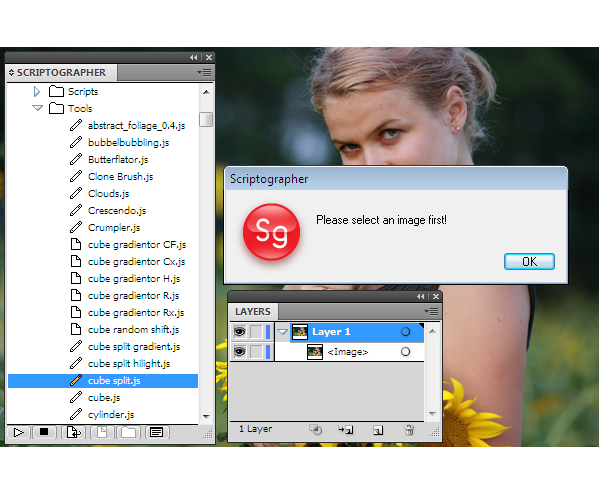Select cube random shift.js file
Screen dimensions: 600x479
[x=133, y=330]
